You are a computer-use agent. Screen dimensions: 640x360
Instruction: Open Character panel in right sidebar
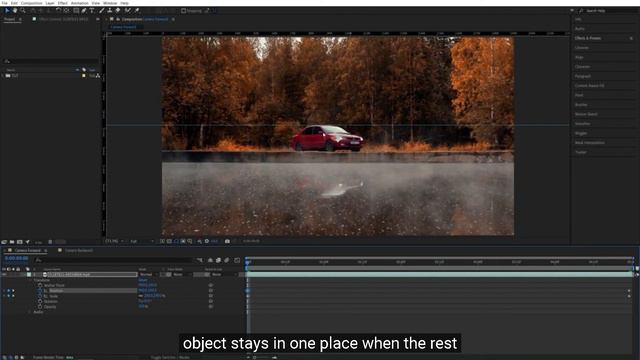tap(582, 67)
